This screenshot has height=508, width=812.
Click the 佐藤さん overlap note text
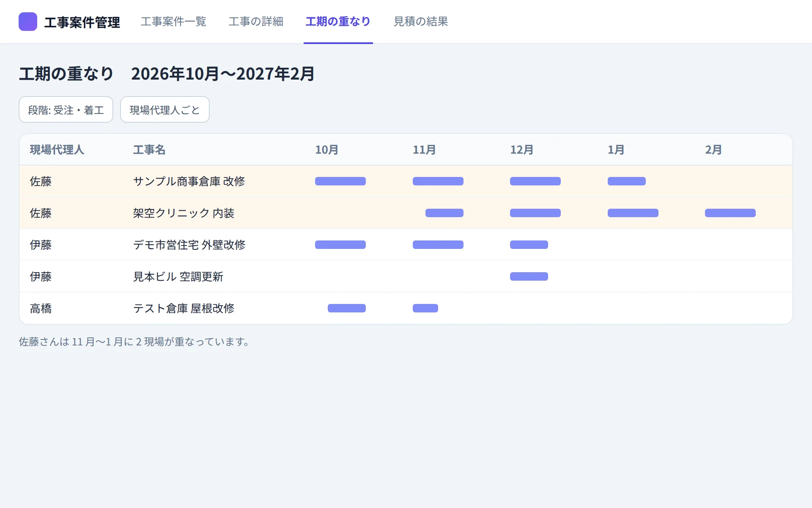tap(135, 342)
